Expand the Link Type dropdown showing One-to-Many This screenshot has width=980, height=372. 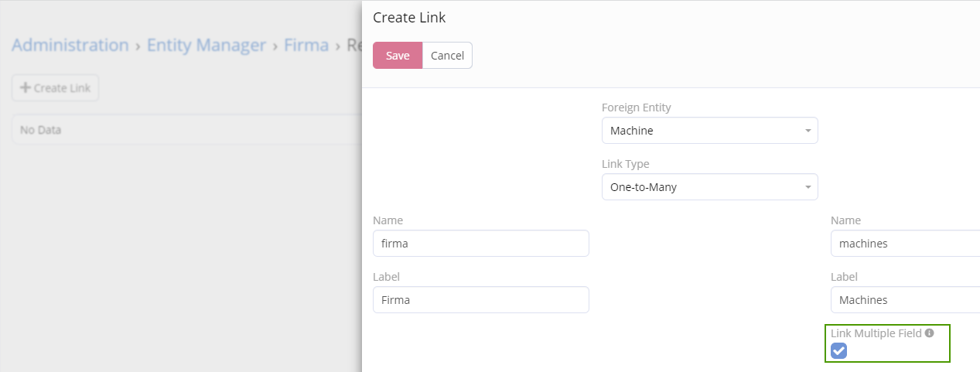tap(709, 186)
